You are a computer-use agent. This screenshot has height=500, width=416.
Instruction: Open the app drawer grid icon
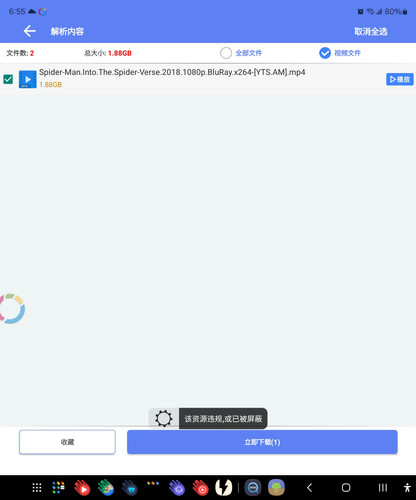(37, 488)
